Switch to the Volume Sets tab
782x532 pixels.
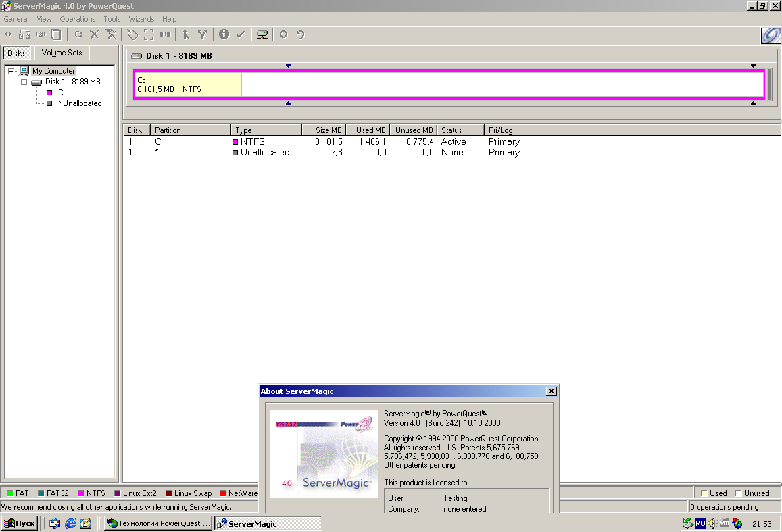click(62, 53)
